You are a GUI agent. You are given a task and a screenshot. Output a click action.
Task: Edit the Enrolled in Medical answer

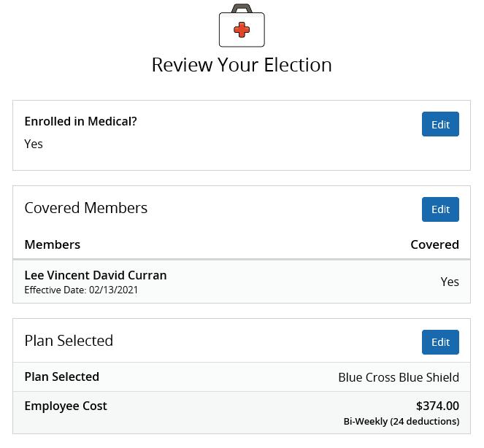pos(440,124)
